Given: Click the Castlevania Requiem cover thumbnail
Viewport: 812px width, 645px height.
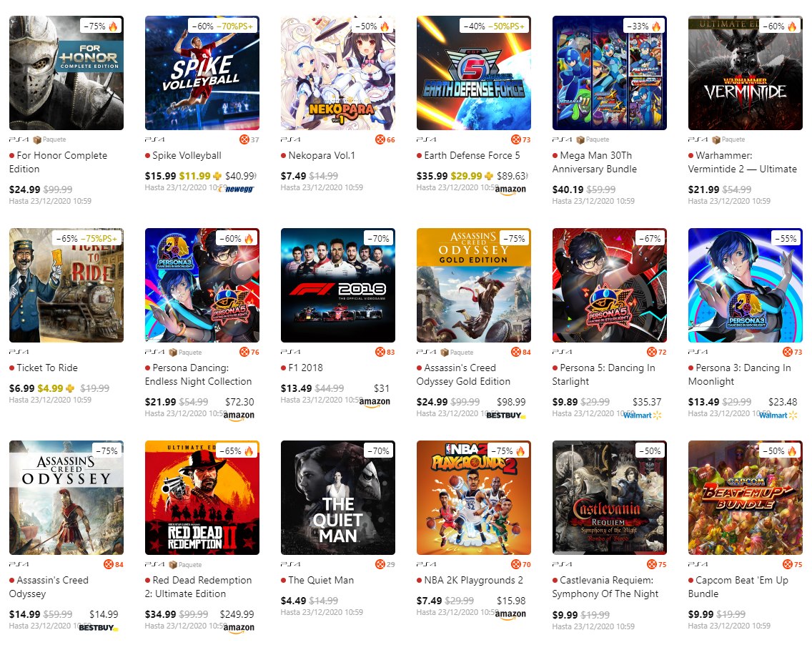Looking at the screenshot, I should tap(610, 498).
